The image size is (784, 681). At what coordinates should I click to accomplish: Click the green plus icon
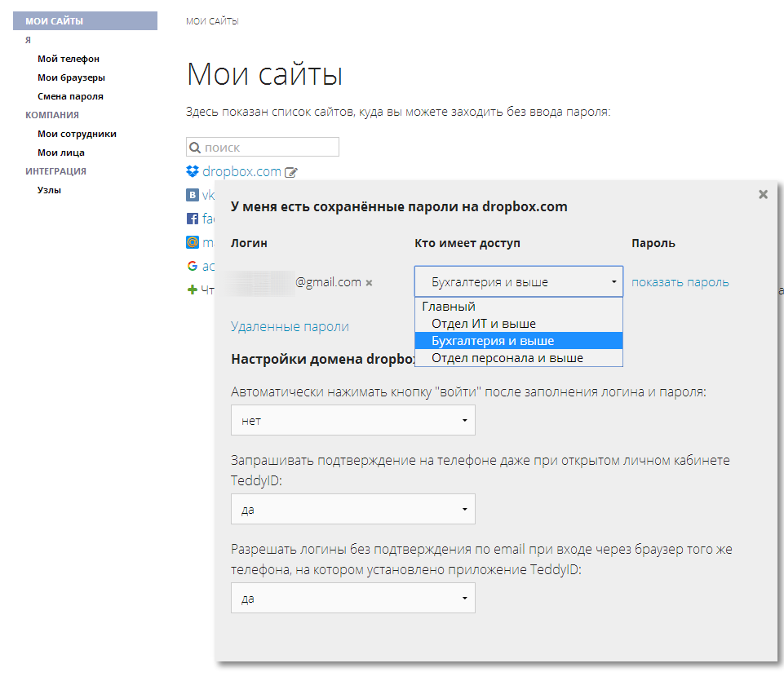(193, 290)
